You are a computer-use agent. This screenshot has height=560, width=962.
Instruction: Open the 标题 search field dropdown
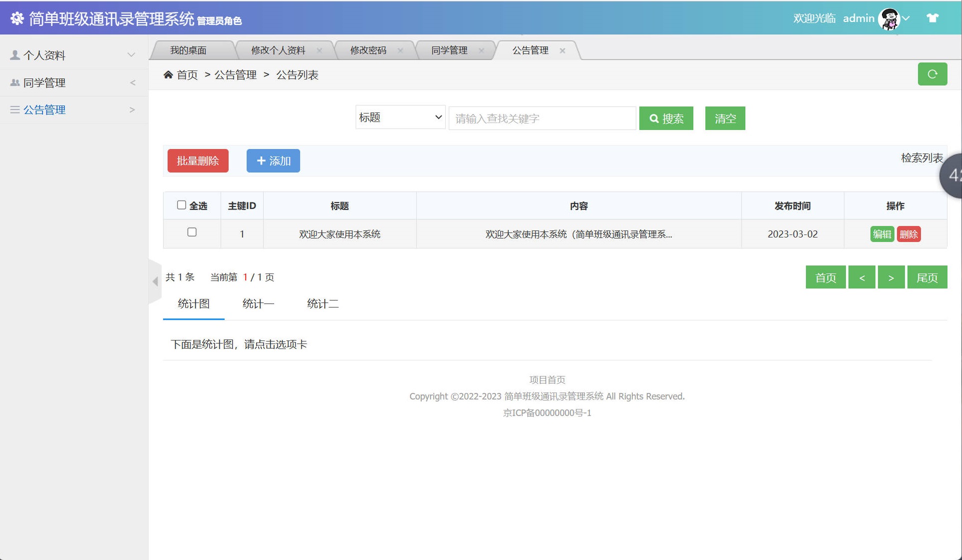click(x=400, y=117)
